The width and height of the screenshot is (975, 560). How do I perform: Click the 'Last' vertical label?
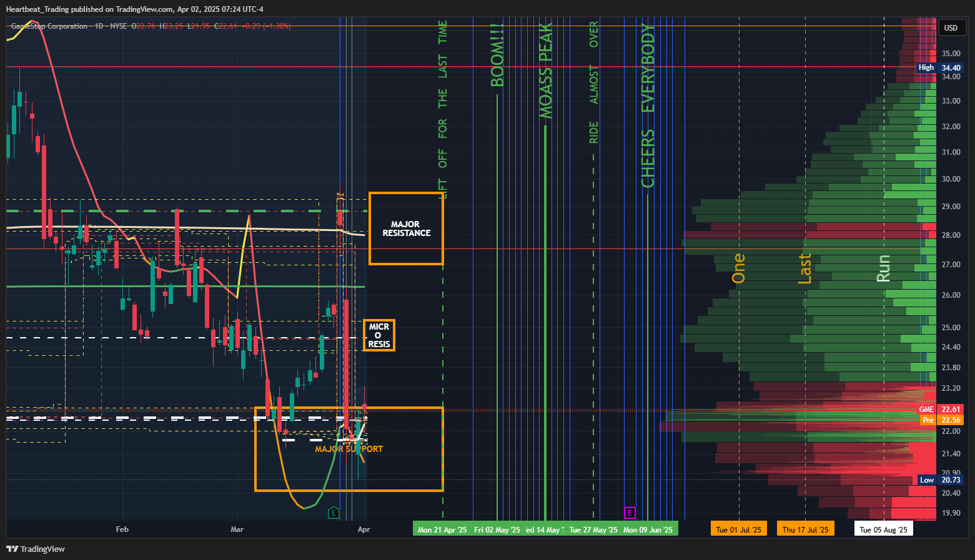pyautogui.click(x=805, y=268)
